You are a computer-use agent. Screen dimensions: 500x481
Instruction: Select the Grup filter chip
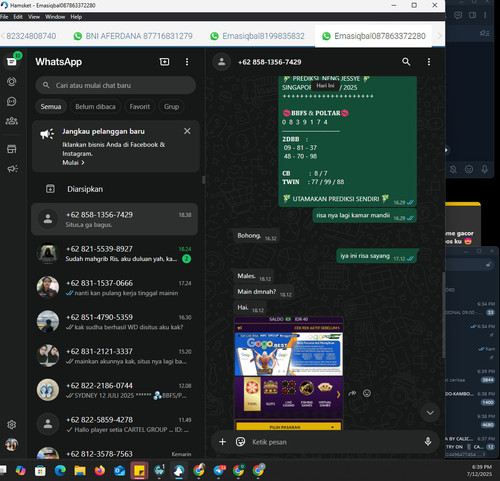pyautogui.click(x=171, y=107)
